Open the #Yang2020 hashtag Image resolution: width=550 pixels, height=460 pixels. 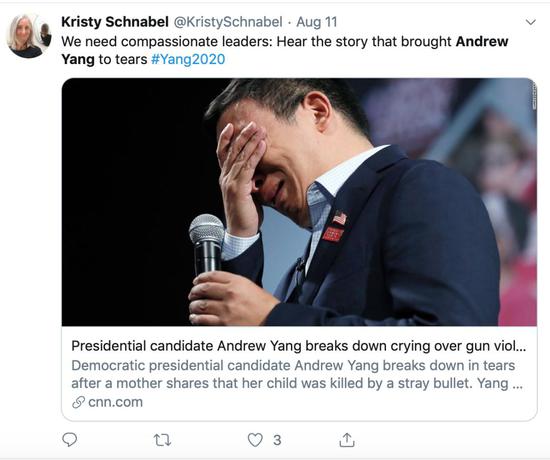188,59
